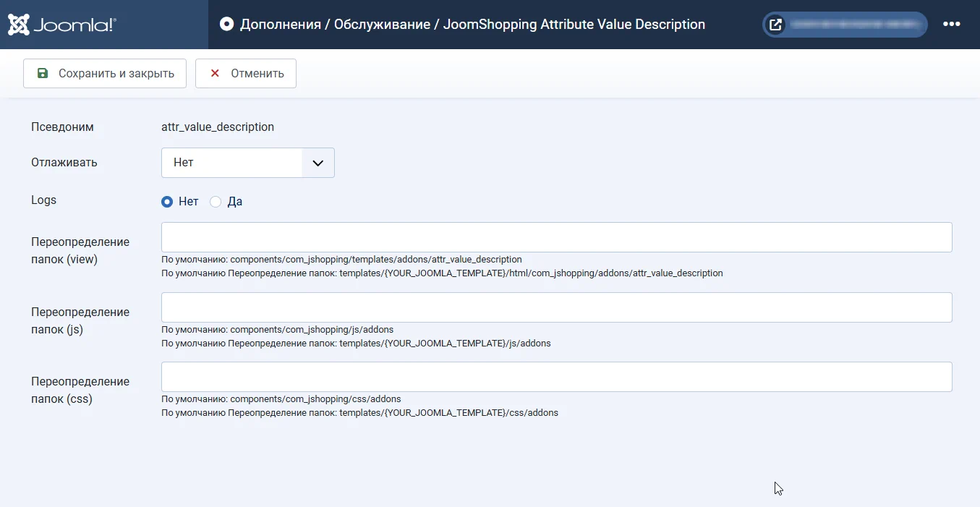980x507 pixels.
Task: Focus the Переопределение папок (view) field
Action: click(x=557, y=237)
